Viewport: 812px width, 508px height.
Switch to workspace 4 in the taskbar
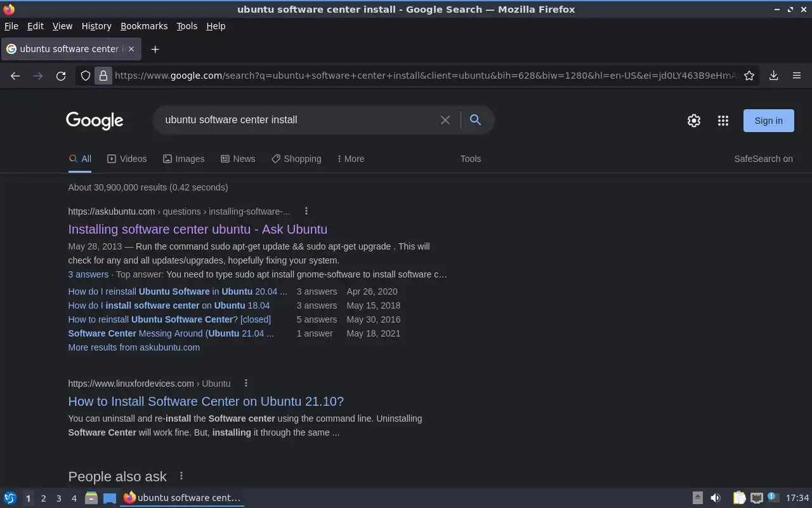(x=74, y=498)
